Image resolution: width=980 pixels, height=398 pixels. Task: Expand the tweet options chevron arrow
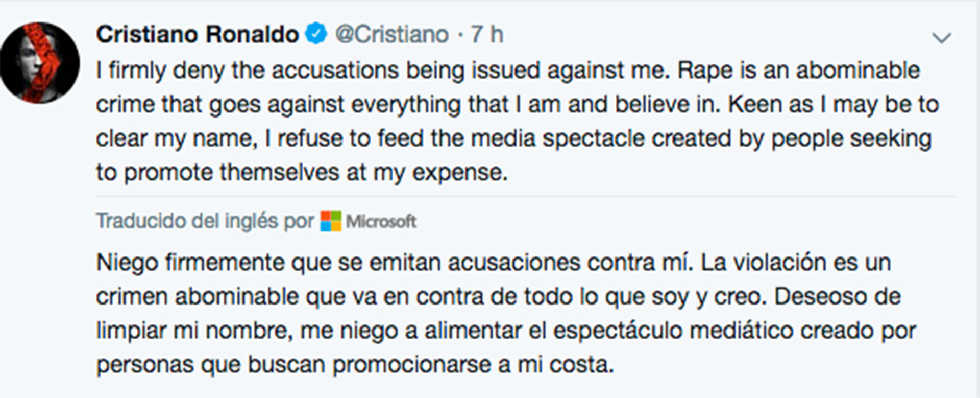[941, 37]
